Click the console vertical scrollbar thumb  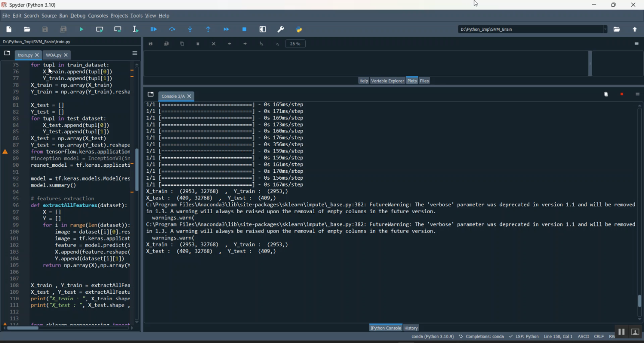click(639, 301)
